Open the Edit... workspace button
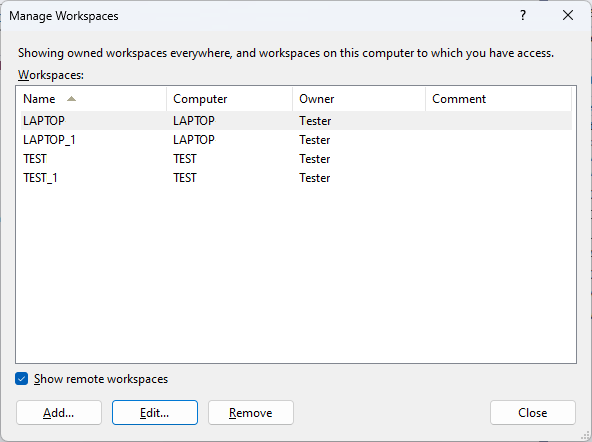Screen dimensions: 592x442 pyautogui.click(x=155, y=413)
